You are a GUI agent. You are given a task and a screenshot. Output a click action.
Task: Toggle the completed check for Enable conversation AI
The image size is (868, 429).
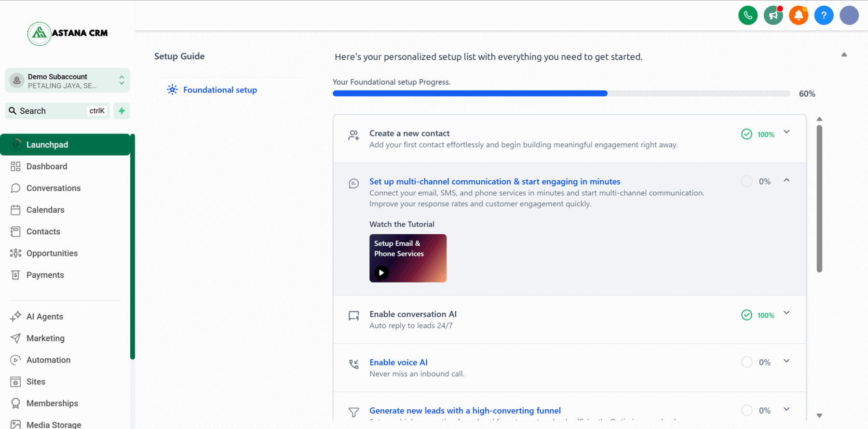pyautogui.click(x=746, y=315)
